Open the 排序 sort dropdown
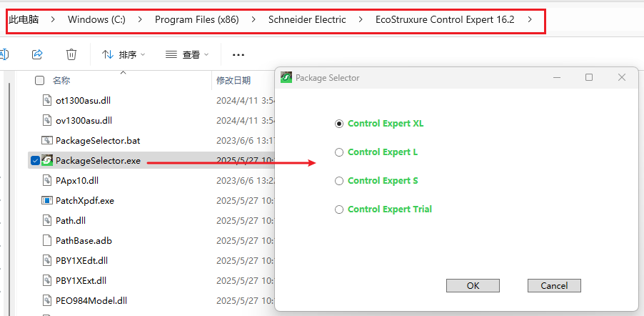644x316 pixels. click(124, 54)
